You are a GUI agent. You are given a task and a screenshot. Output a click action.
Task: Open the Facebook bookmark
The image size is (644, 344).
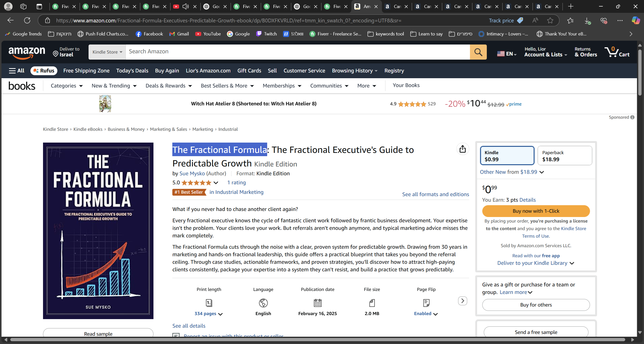pyautogui.click(x=149, y=34)
